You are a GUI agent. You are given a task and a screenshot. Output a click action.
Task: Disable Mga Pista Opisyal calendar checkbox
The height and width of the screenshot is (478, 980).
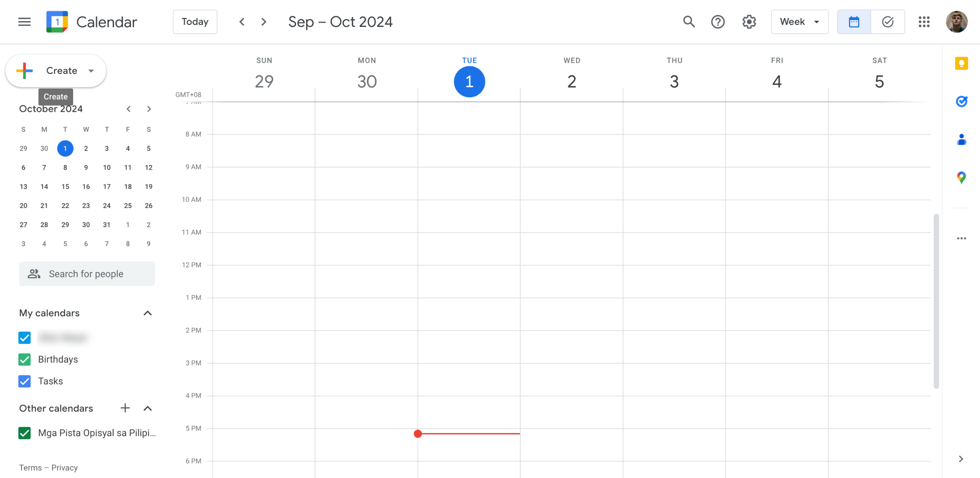[24, 433]
